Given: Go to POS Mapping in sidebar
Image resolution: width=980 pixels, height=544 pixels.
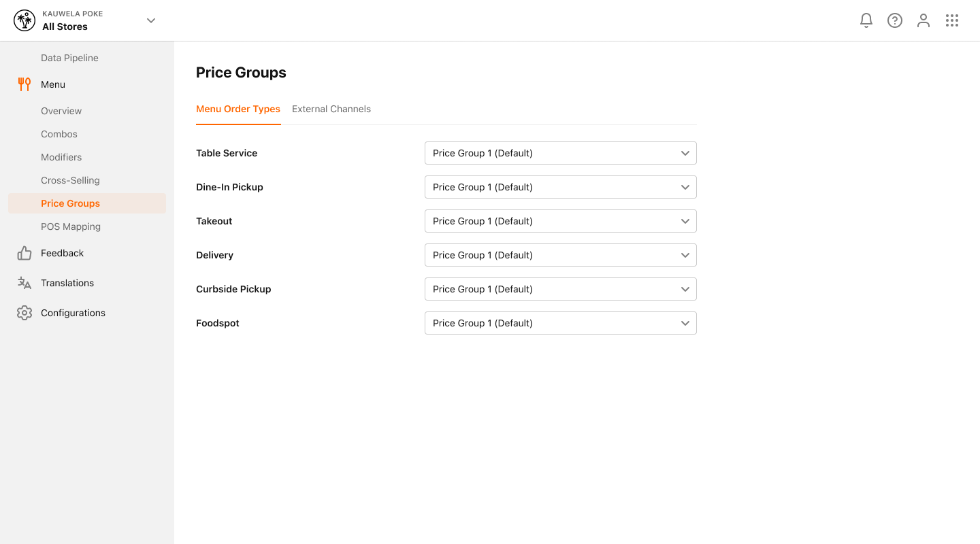Looking at the screenshot, I should click(71, 226).
